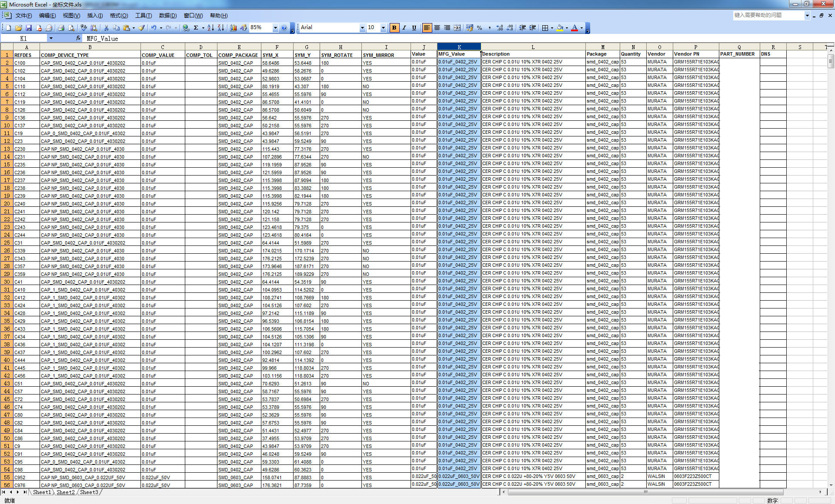
Task: Toggle Underline formatting
Action: click(x=414, y=28)
